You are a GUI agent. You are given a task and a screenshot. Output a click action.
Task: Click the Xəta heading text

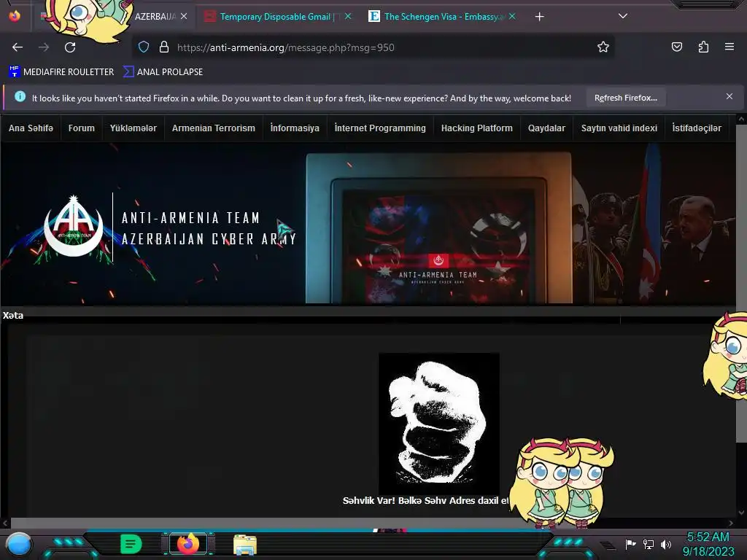pyautogui.click(x=13, y=315)
